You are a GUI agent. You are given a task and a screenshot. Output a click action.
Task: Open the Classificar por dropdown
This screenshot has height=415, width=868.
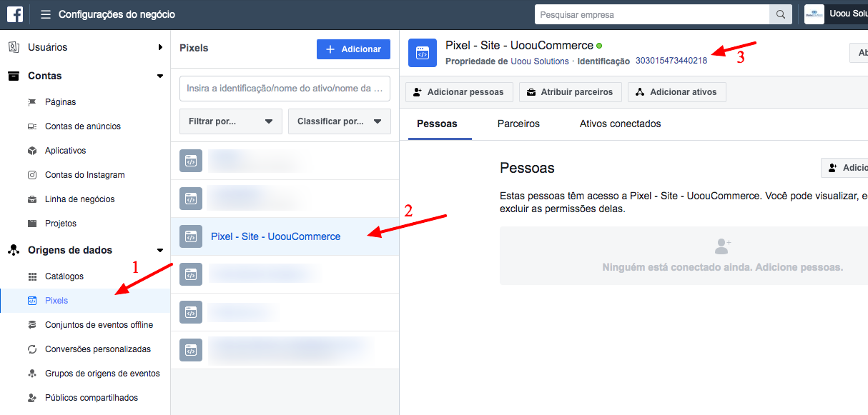[340, 121]
